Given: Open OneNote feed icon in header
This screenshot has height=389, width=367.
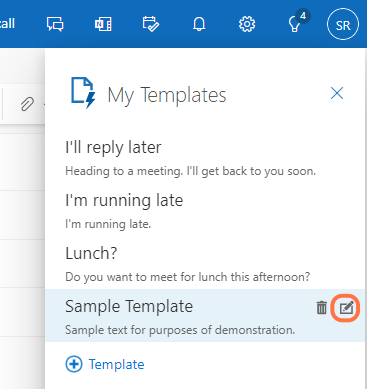Looking at the screenshot, I should point(103,24).
